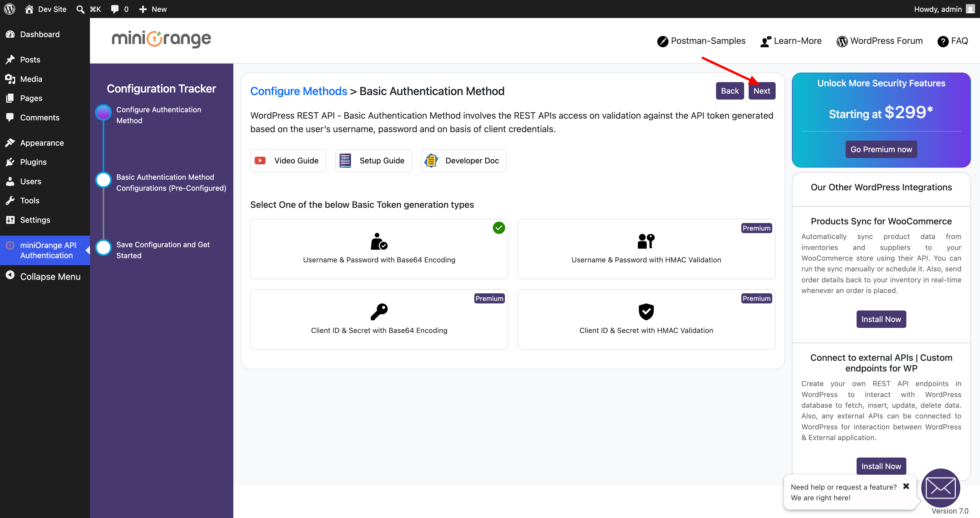Open the Video Guide button
Screen dimensions: 980x518
288,161
